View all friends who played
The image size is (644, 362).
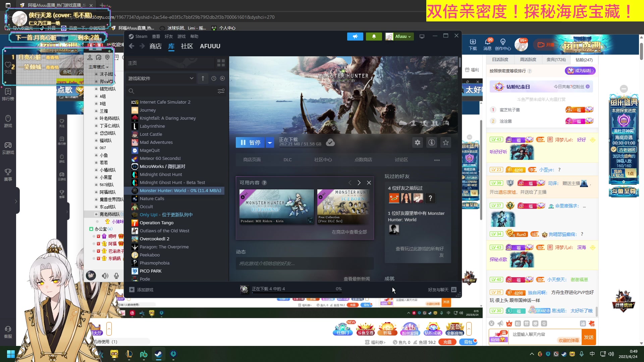tap(419, 252)
